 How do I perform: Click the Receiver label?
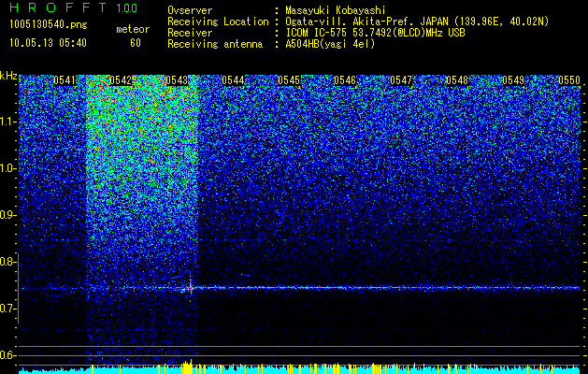190,33
